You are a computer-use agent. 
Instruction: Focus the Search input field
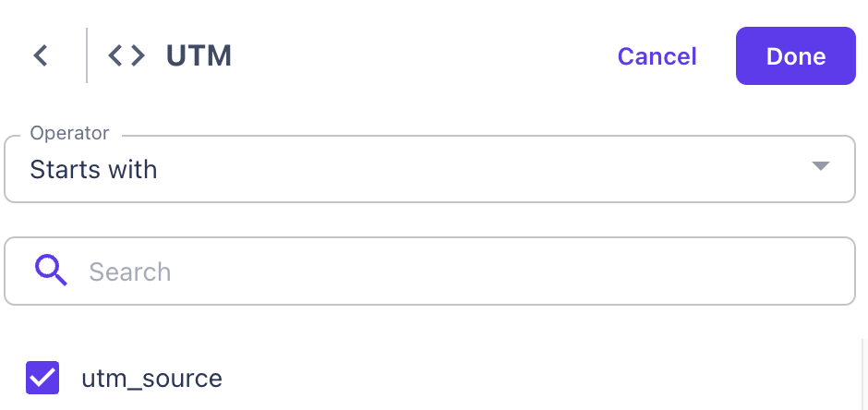tap(462, 271)
